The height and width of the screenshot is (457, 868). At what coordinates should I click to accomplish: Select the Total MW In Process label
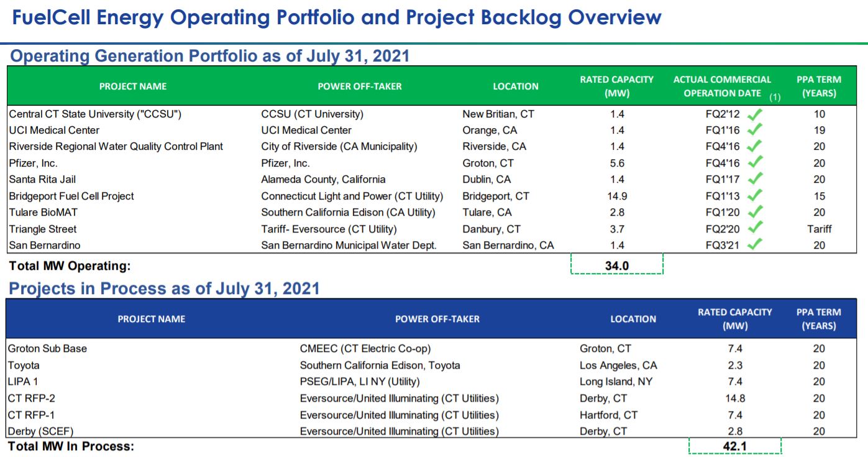click(71, 446)
